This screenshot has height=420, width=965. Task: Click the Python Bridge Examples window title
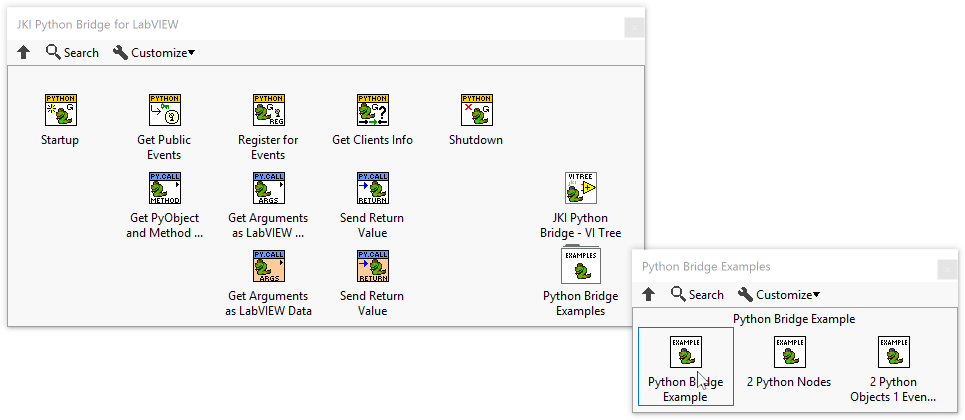(x=706, y=267)
